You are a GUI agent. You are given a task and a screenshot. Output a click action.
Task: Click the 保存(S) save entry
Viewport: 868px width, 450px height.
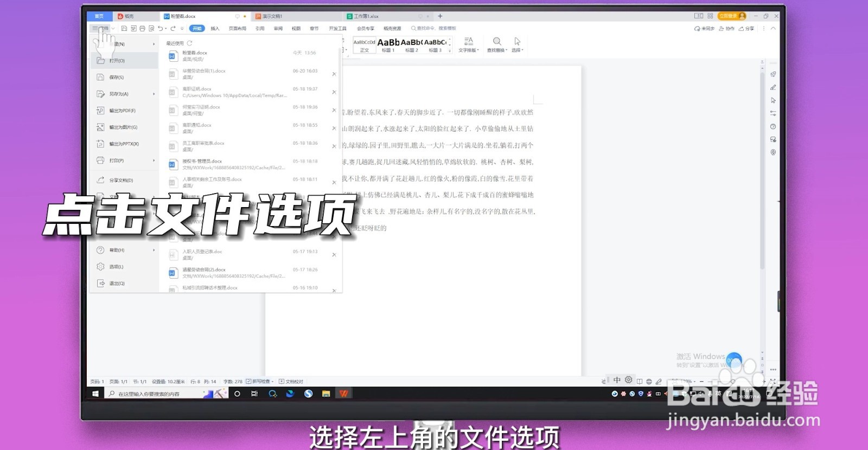(x=124, y=78)
